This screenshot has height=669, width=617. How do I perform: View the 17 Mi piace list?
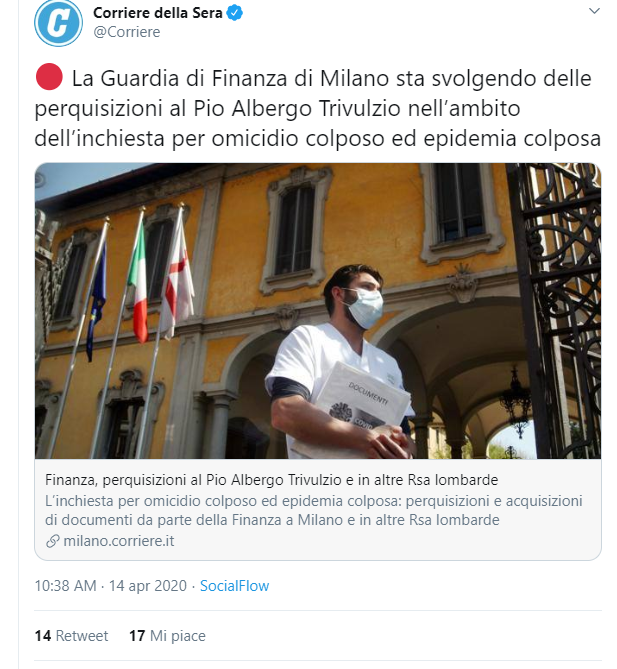click(167, 636)
